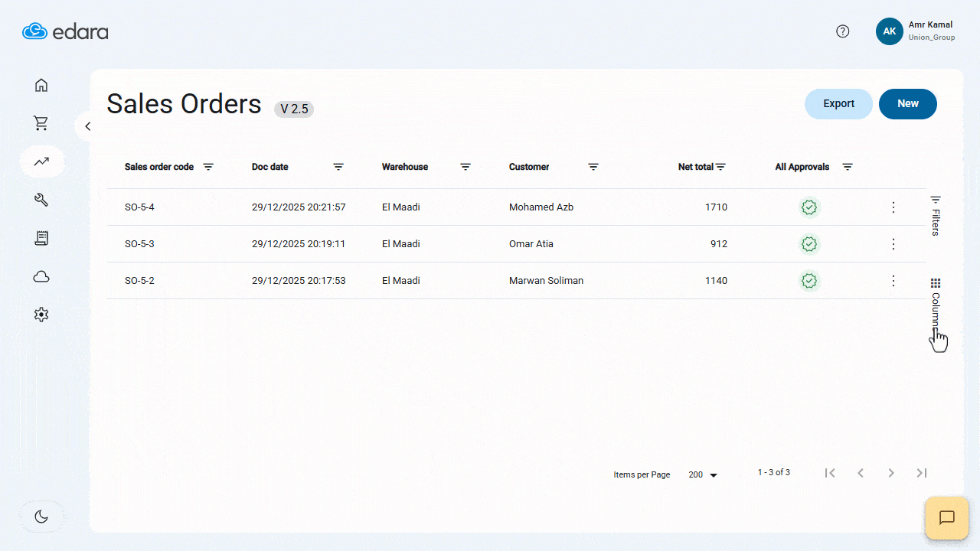980x551 pixels.
Task: Open the invoices/receipt icon in the sidebar
Action: 41,238
